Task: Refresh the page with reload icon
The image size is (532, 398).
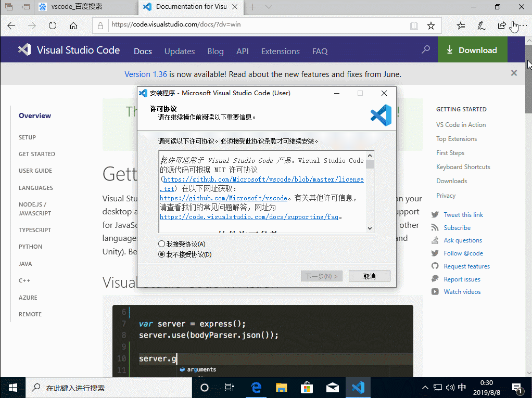Action: (x=52, y=26)
